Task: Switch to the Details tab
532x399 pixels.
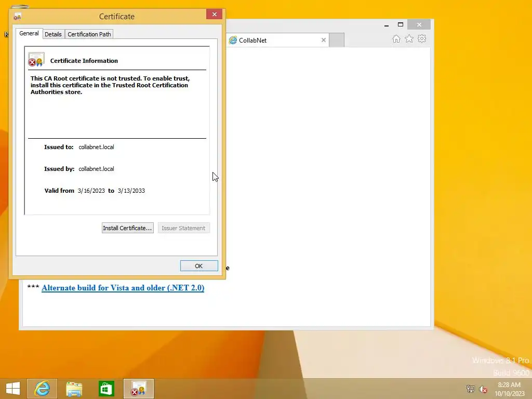Action: [54, 34]
